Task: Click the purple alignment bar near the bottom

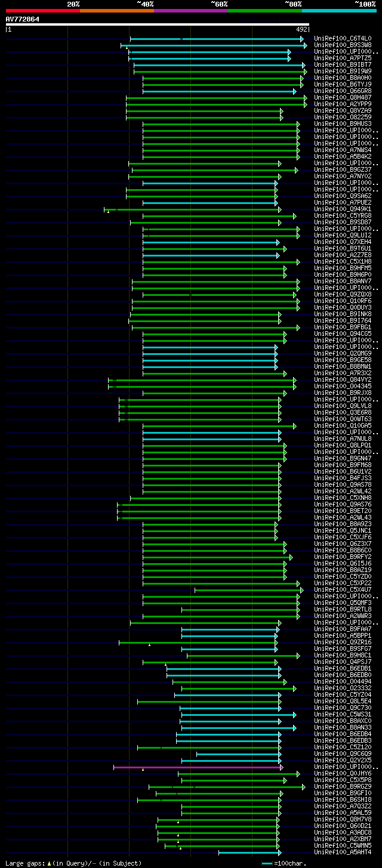Action: coord(197,767)
